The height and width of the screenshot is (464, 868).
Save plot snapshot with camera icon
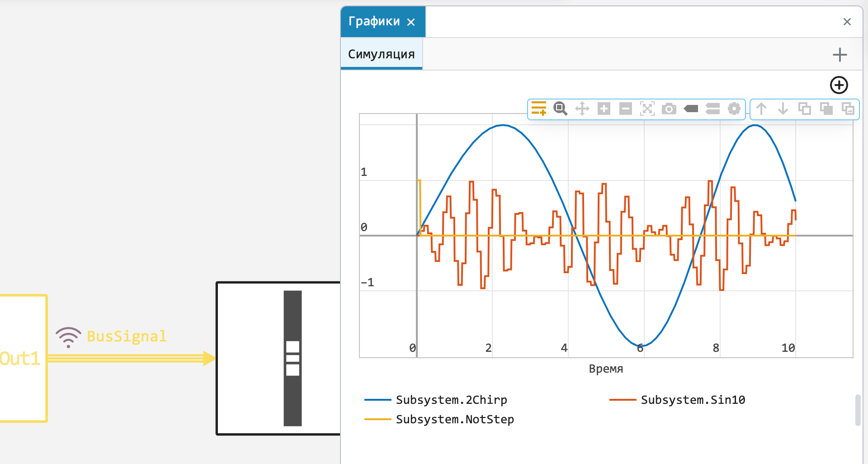click(x=669, y=109)
